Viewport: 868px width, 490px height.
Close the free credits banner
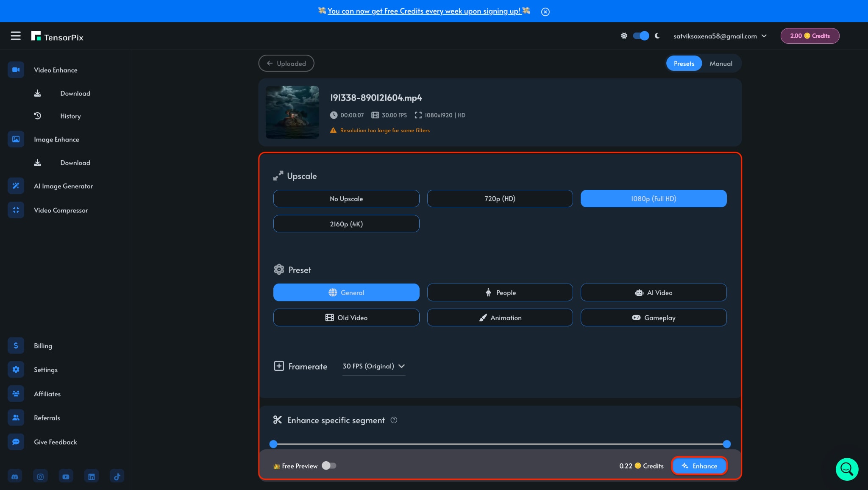pyautogui.click(x=545, y=12)
